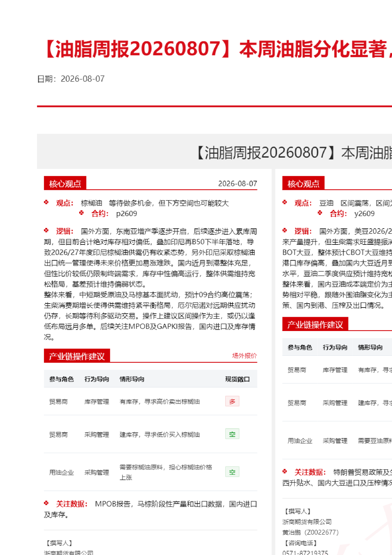Click 库存管理 in the soybean oil table
392x555 pixels.
tap(335, 370)
